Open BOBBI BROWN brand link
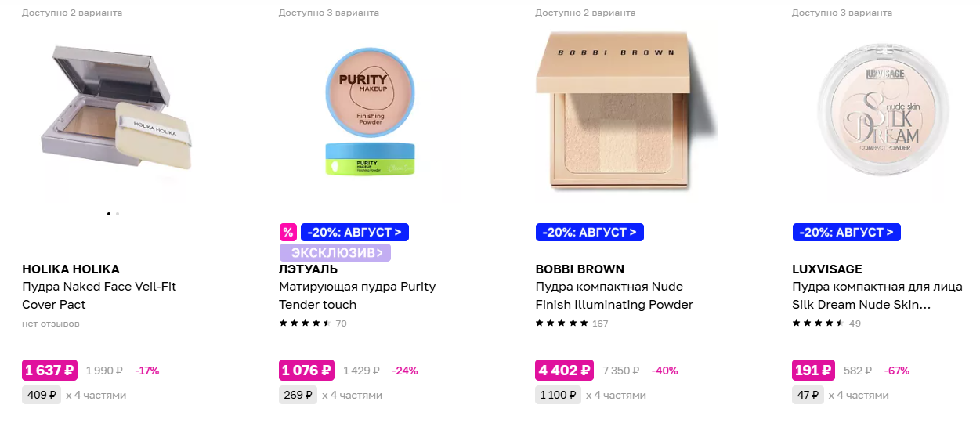The image size is (980, 423). coord(580,269)
